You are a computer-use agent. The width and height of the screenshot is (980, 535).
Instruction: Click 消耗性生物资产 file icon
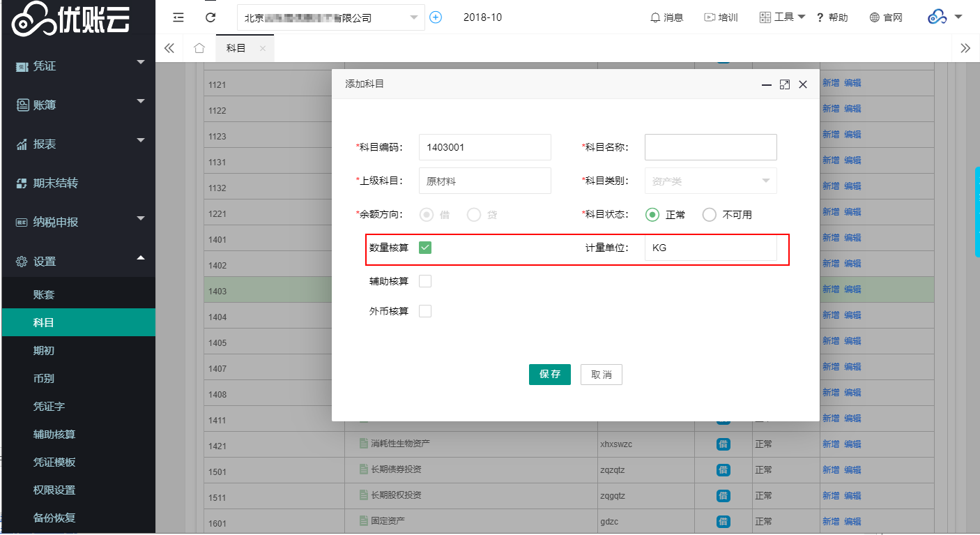[x=363, y=443]
